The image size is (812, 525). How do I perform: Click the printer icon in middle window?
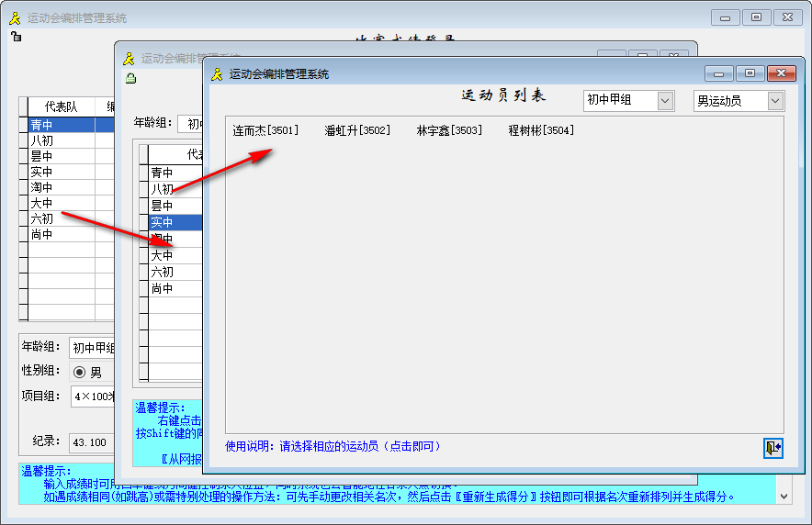[130, 78]
